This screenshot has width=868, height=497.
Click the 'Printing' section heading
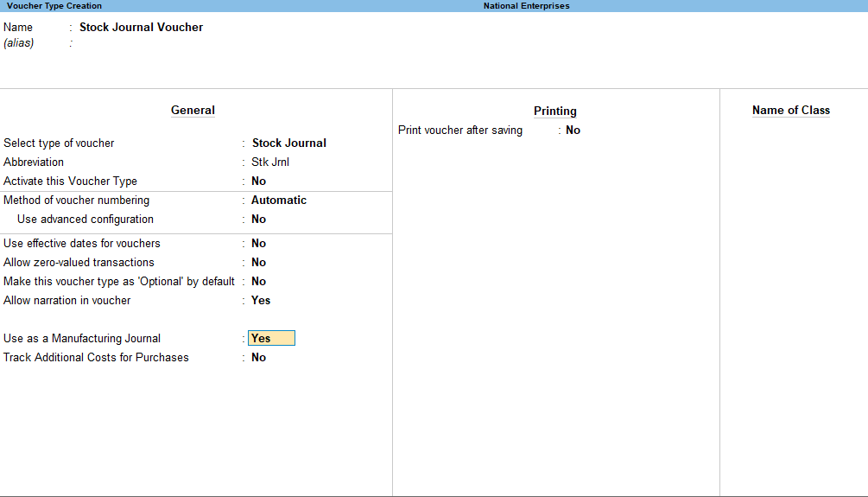[555, 111]
